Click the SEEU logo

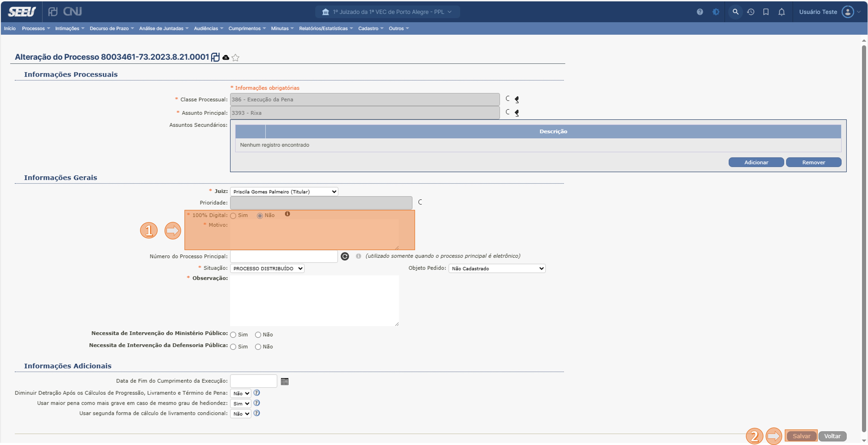point(22,12)
